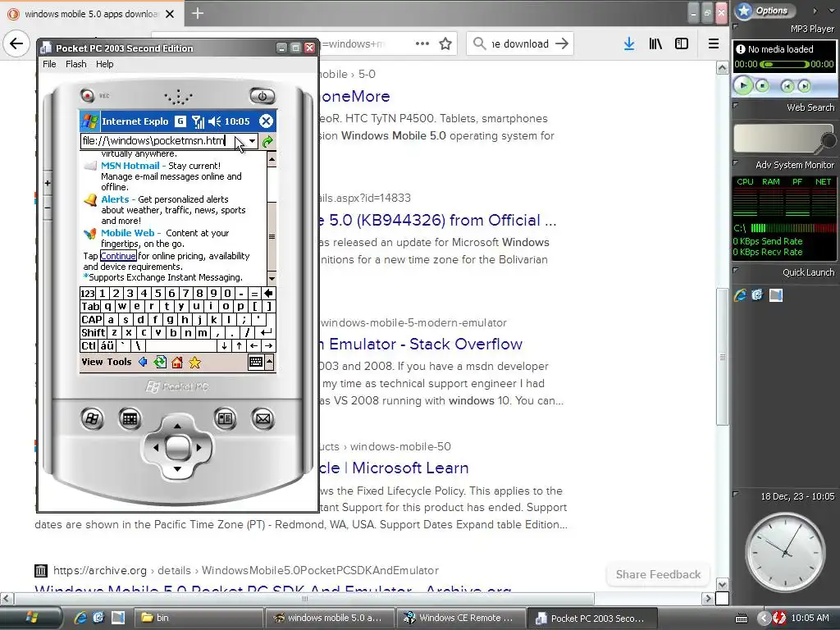This screenshot has width=840, height=630.
Task: Tap the 123 key on soft keyboard
Action: (87, 294)
